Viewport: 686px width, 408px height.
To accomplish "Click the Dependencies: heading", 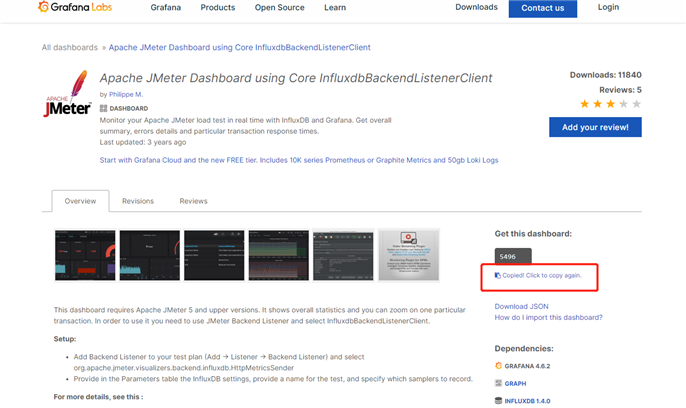I will click(524, 349).
